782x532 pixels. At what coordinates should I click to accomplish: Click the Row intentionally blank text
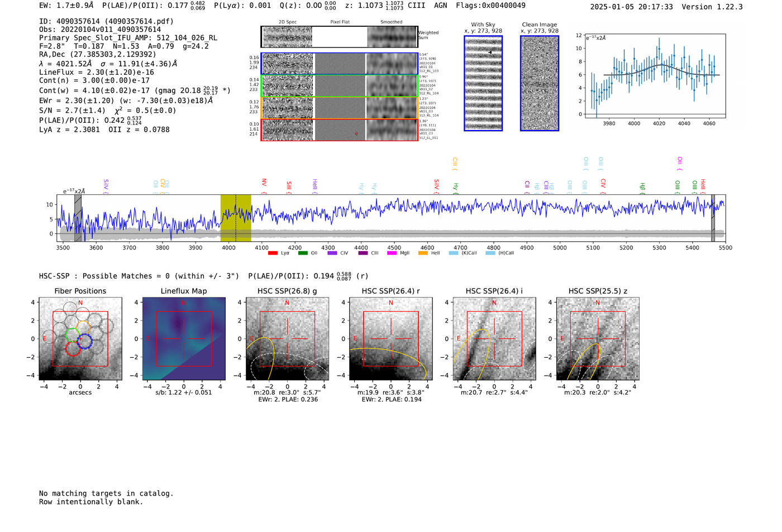pyautogui.click(x=91, y=502)
